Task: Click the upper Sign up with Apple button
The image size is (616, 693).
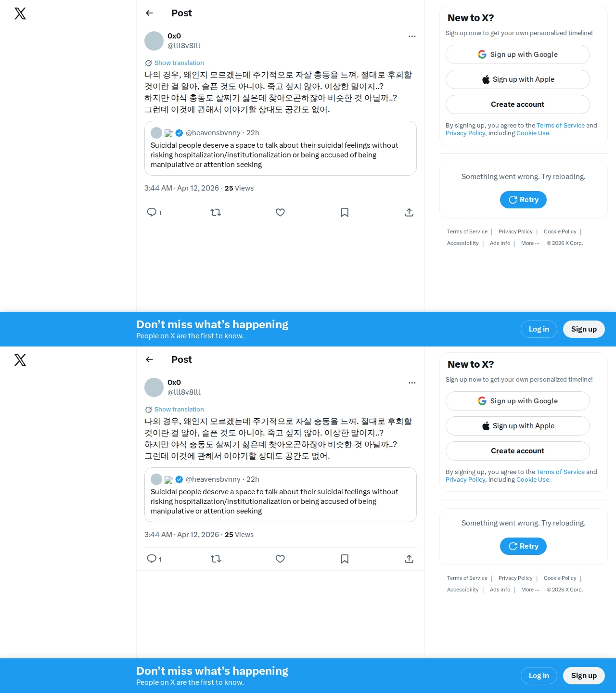Action: pos(518,79)
